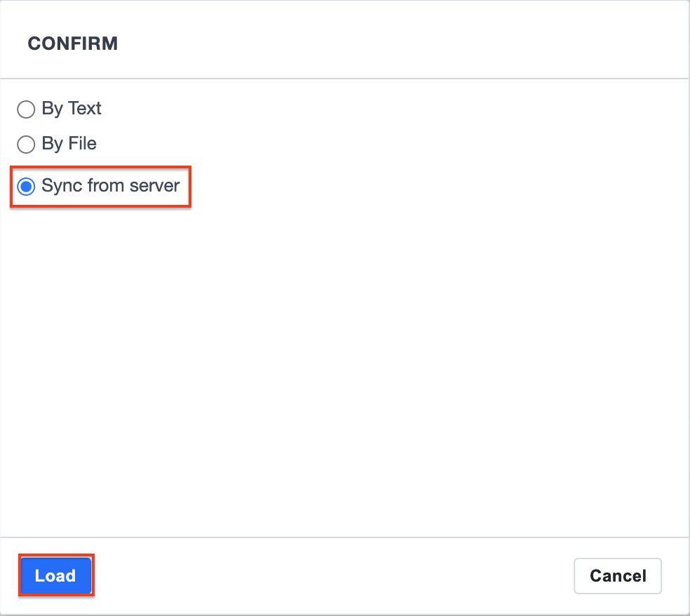Screen dimensions: 690x616
Task: Dismiss the dialog using Cancel
Action: click(x=617, y=575)
